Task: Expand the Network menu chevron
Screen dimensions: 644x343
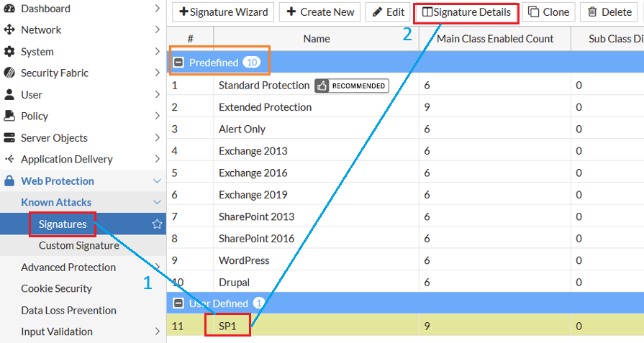Action: pyautogui.click(x=158, y=29)
